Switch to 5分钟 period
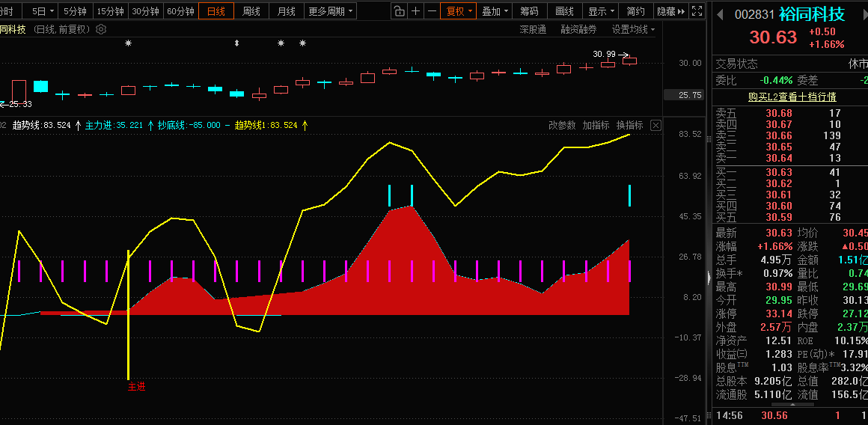The image size is (868, 425). 75,11
